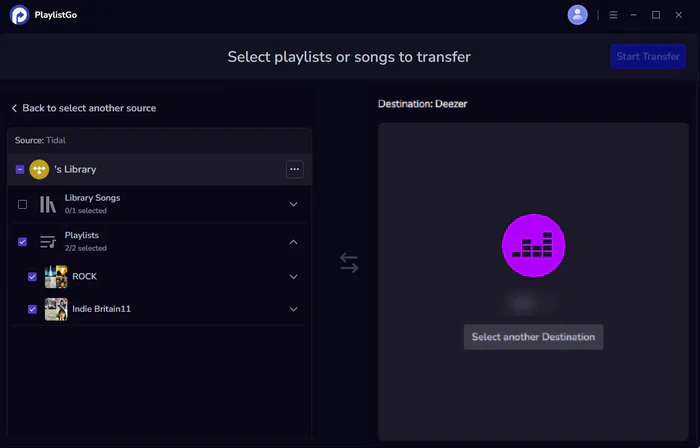Click the swap source and destination arrows
Viewport: 700px width, 448px height.
tap(349, 263)
